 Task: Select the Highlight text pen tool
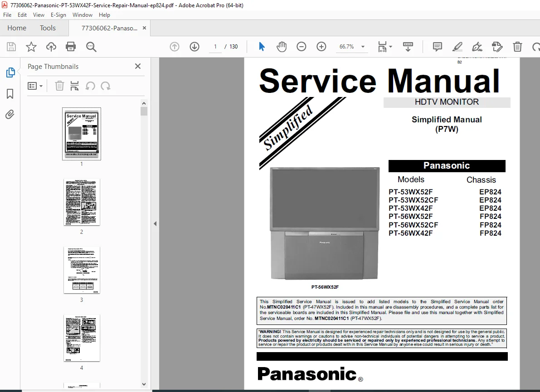click(457, 47)
